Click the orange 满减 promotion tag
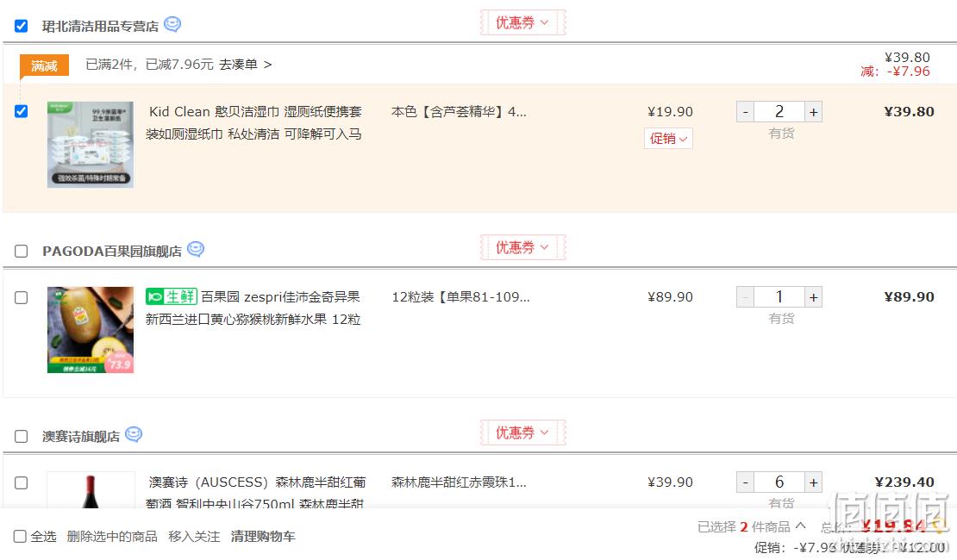This screenshot has height=560, width=957. pos(44,65)
